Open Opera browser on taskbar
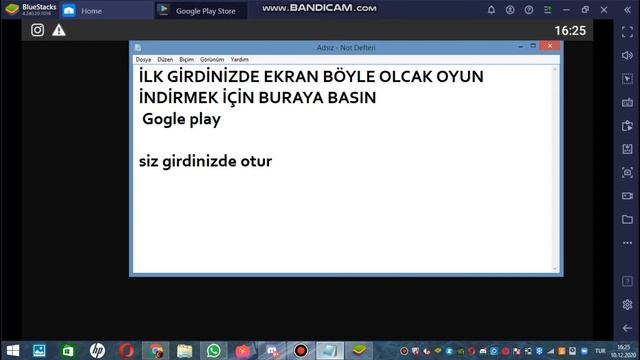The height and width of the screenshot is (360, 640). tap(127, 351)
